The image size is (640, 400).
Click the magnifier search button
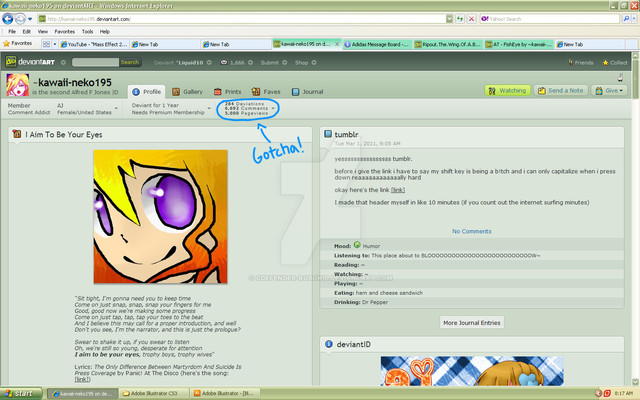(x=626, y=19)
